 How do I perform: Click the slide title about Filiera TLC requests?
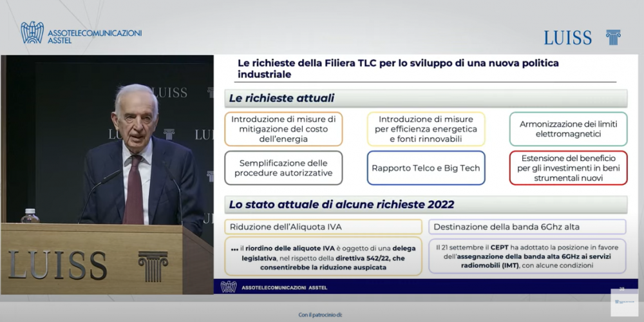click(398, 69)
